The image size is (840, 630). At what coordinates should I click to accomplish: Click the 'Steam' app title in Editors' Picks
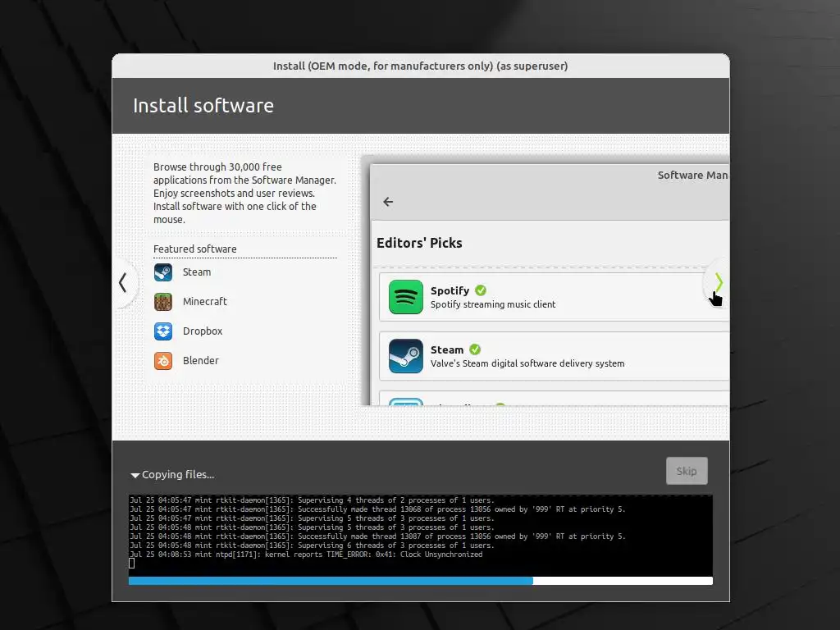447,349
